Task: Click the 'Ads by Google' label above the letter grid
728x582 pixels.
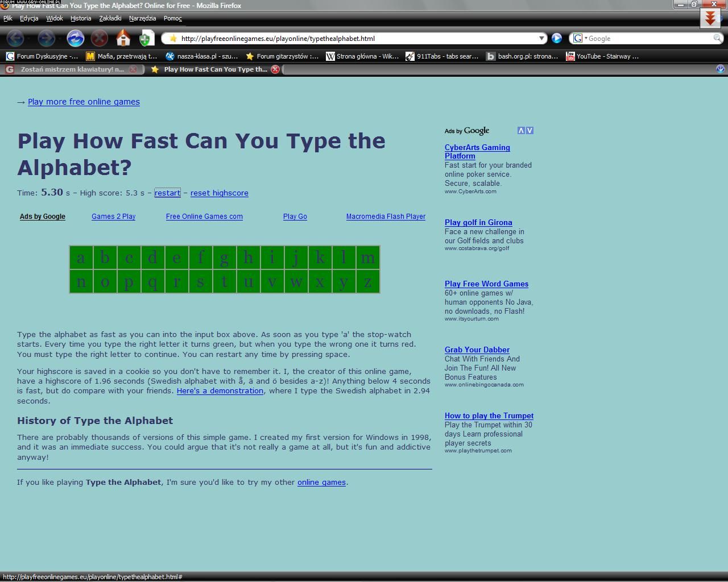Action: tap(43, 217)
